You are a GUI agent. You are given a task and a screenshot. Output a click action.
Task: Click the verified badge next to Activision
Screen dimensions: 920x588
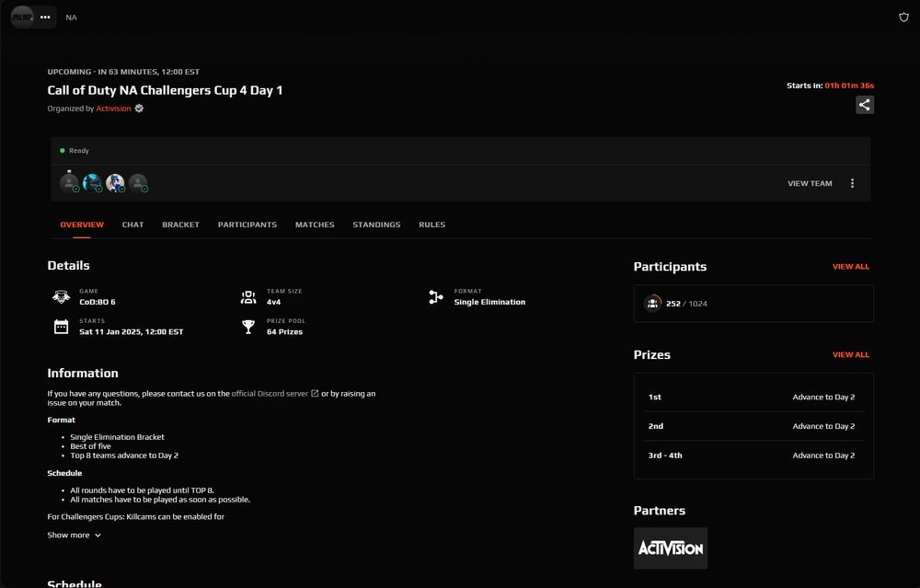pos(139,108)
